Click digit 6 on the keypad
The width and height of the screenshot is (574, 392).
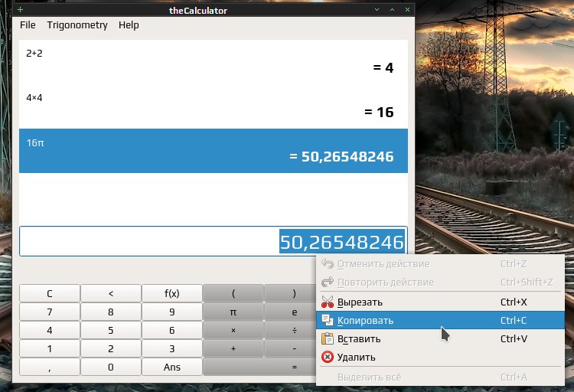point(171,331)
